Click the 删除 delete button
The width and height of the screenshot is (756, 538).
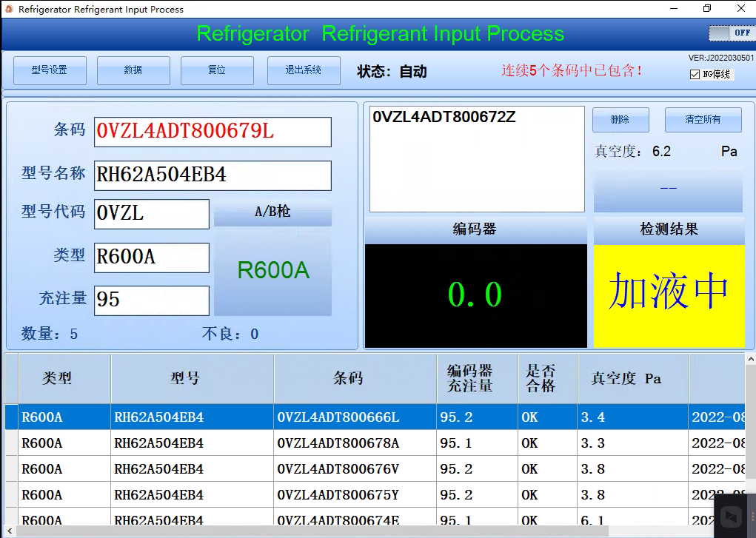[620, 120]
